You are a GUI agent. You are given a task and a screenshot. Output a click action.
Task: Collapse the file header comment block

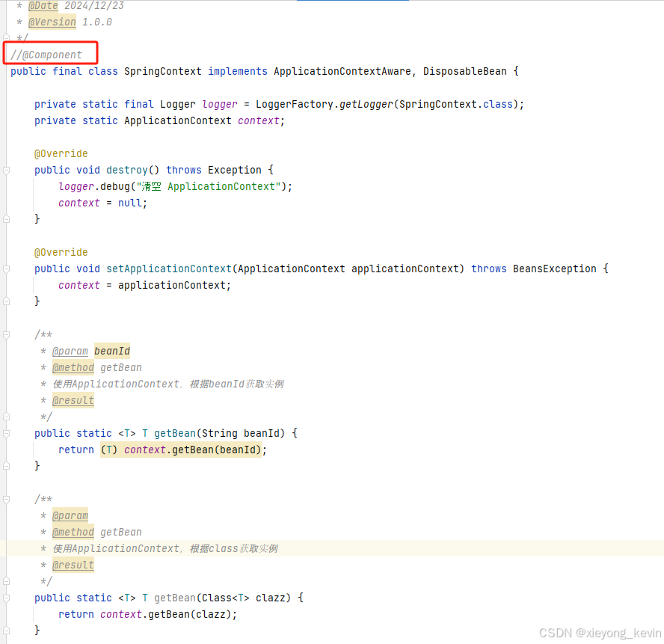(x=6, y=37)
